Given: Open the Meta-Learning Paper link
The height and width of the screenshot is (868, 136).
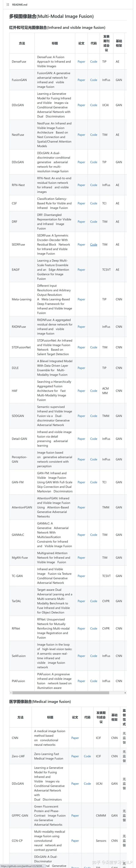Looking at the screenshot, I should (81, 299).
